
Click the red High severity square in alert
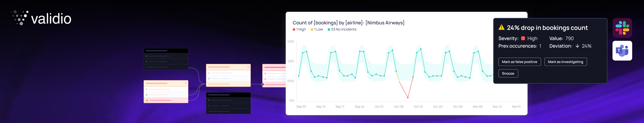click(x=523, y=38)
